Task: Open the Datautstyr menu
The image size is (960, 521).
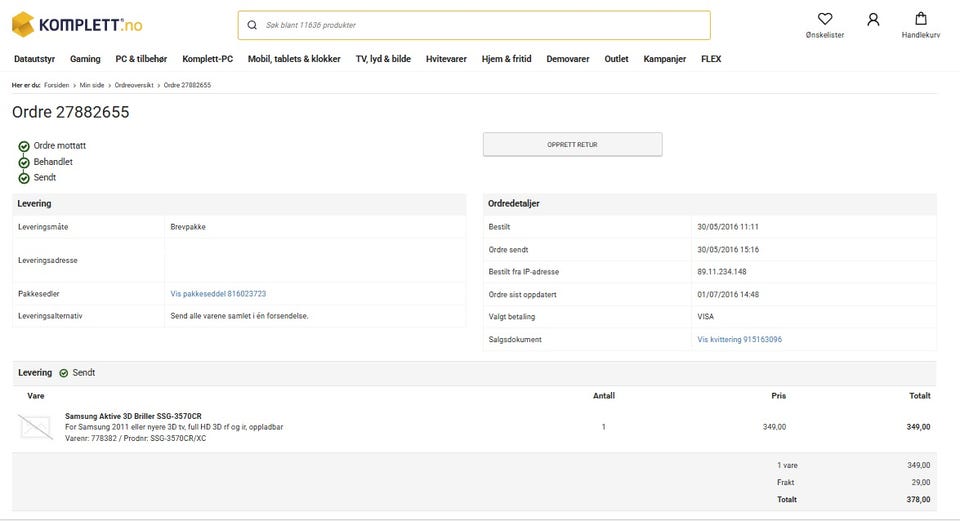Action: 35,59
